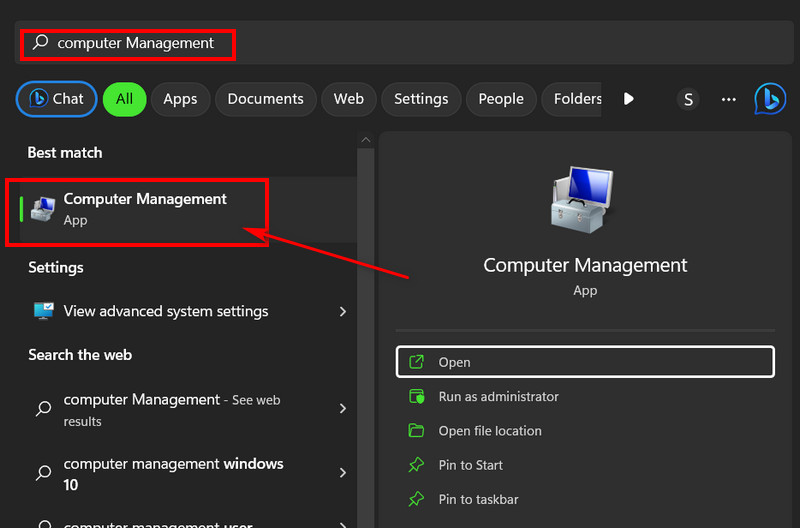Switch to the People filter tab
This screenshot has width=800, height=528.
click(501, 99)
